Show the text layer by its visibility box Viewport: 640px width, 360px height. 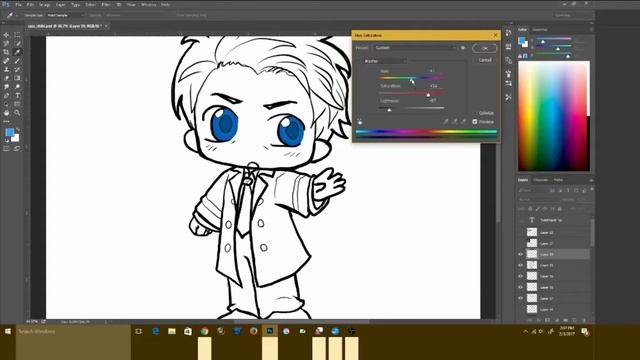tap(521, 220)
